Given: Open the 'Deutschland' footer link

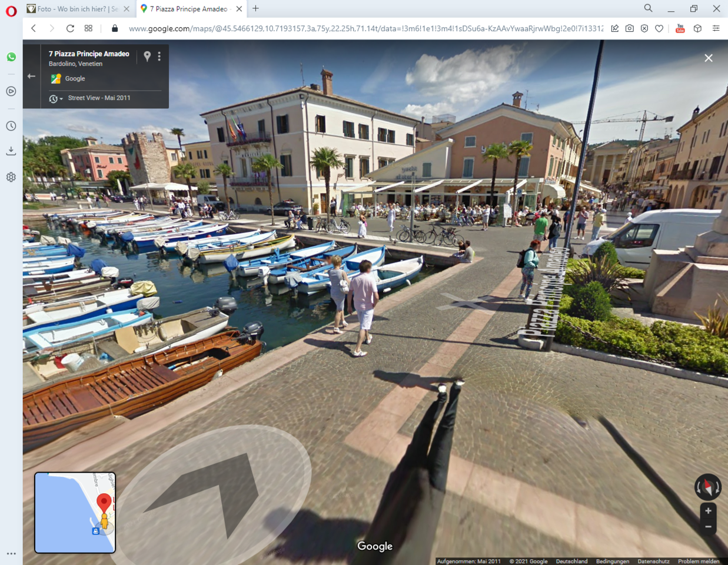Looking at the screenshot, I should click(x=571, y=561).
